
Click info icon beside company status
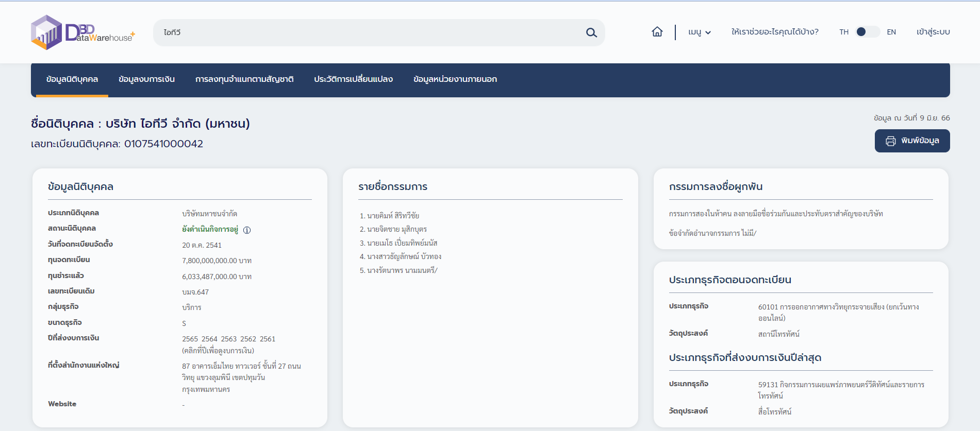point(247,230)
